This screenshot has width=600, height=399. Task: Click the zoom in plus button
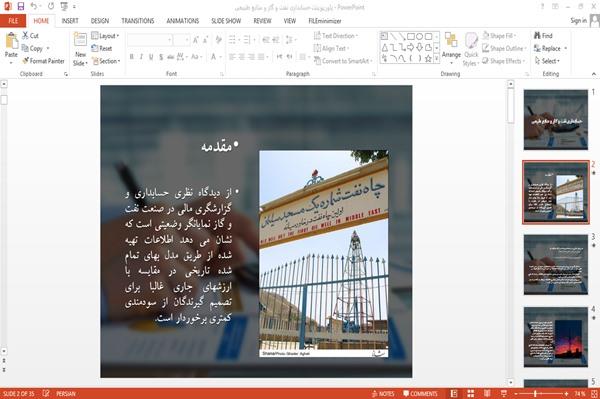pyautogui.click(x=566, y=394)
